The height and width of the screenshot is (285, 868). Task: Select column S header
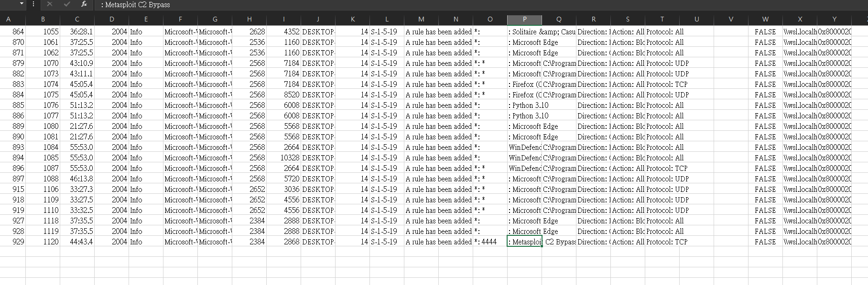click(628, 19)
